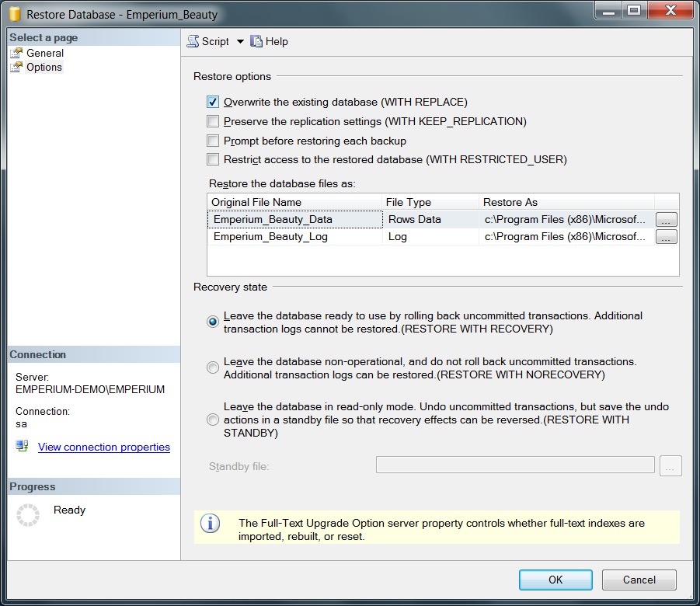The width and height of the screenshot is (700, 606).
Task: Browse path for Emperium_Beauty_Data file
Action: (x=666, y=220)
